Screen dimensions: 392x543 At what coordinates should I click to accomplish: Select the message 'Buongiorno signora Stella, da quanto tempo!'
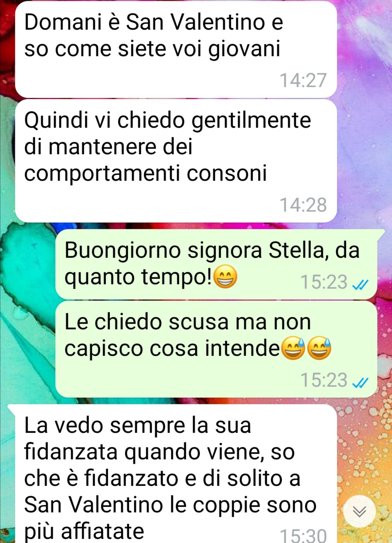(216, 265)
